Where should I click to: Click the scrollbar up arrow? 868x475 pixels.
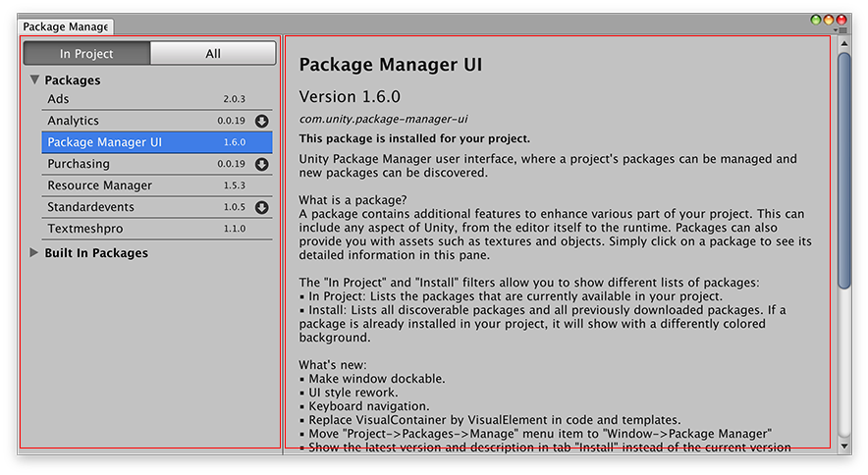[844, 43]
